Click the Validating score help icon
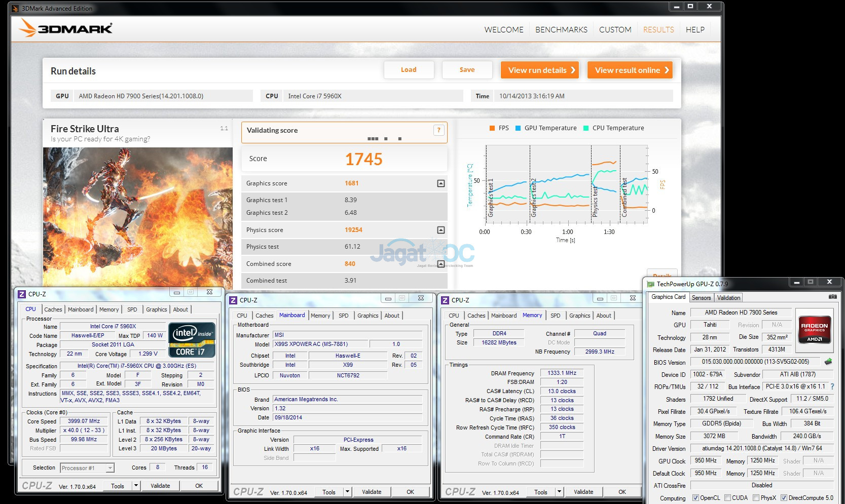 pyautogui.click(x=439, y=130)
